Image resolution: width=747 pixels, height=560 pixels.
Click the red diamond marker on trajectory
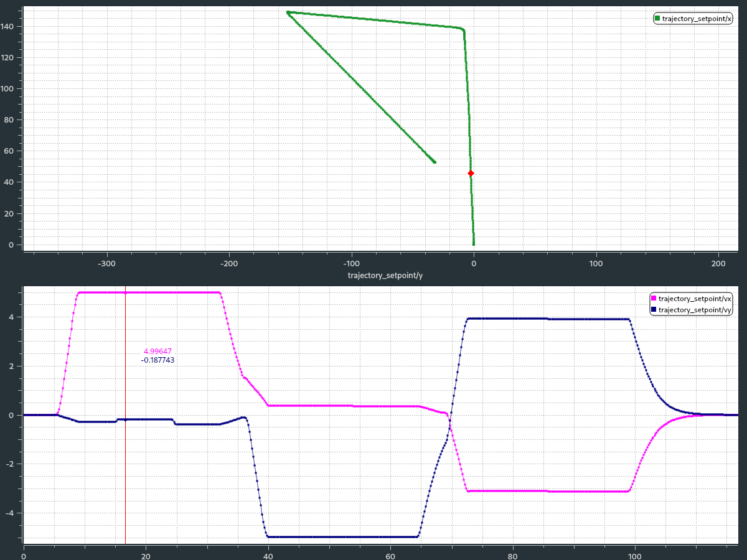click(471, 174)
